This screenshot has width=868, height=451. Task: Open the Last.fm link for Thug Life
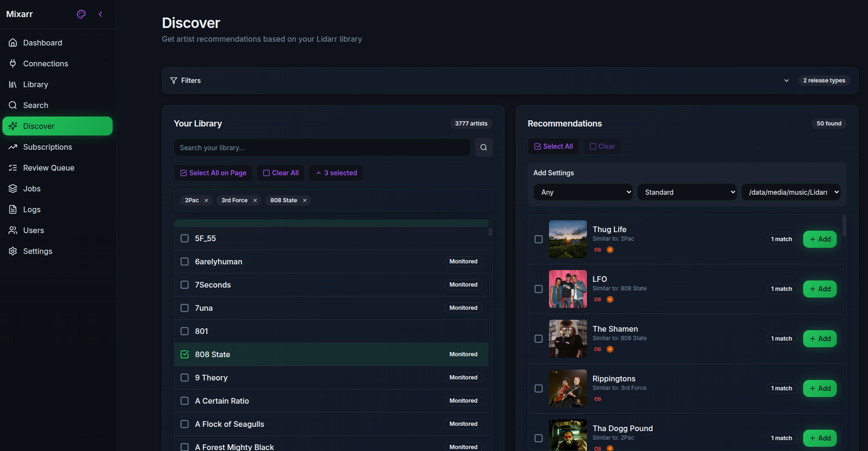pos(597,250)
